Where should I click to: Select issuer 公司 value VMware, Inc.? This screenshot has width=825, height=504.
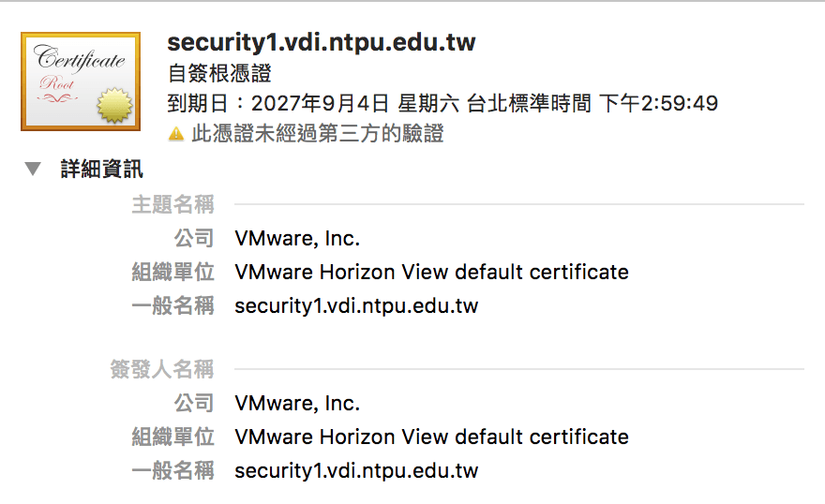point(297,404)
